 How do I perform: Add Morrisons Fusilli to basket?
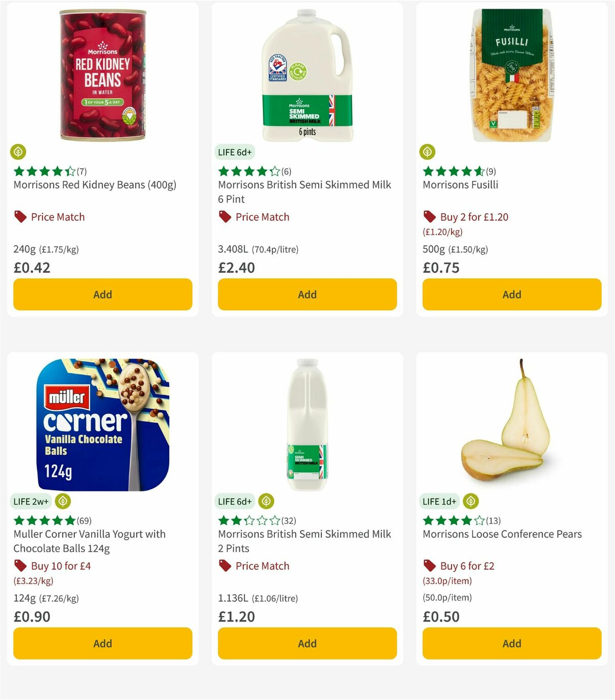point(511,294)
